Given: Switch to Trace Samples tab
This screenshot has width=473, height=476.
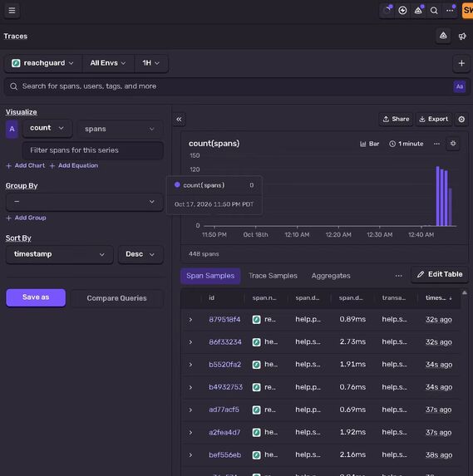Looking at the screenshot, I should tap(273, 276).
